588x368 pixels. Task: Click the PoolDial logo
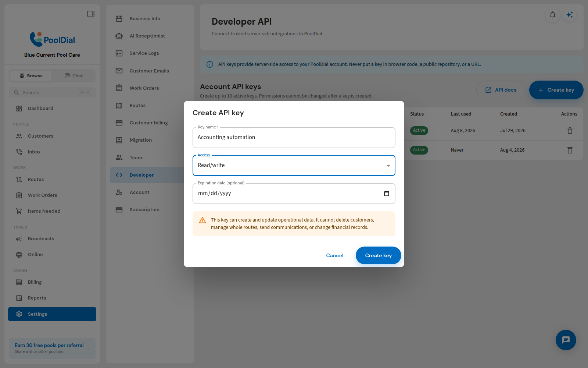click(x=52, y=39)
